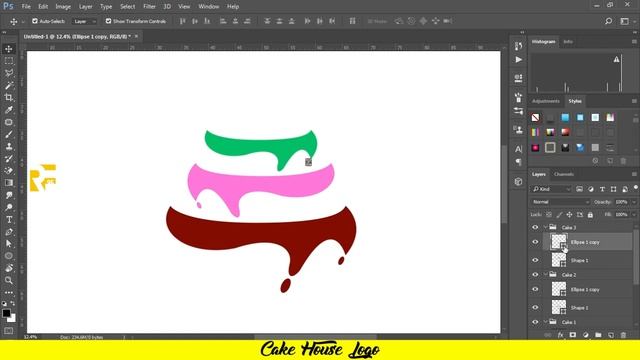640x360 pixels.
Task: Select the Gradient tool
Action: pos(9,183)
